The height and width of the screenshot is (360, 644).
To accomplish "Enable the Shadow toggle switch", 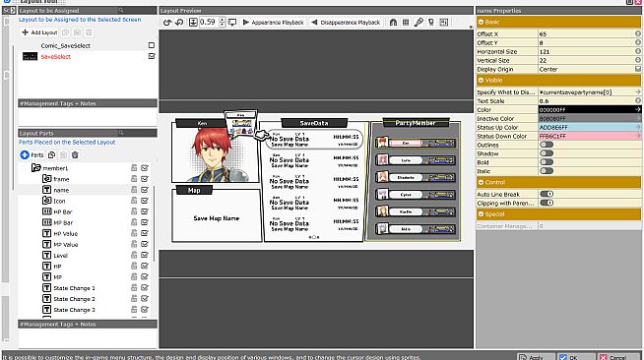I will 547,153.
